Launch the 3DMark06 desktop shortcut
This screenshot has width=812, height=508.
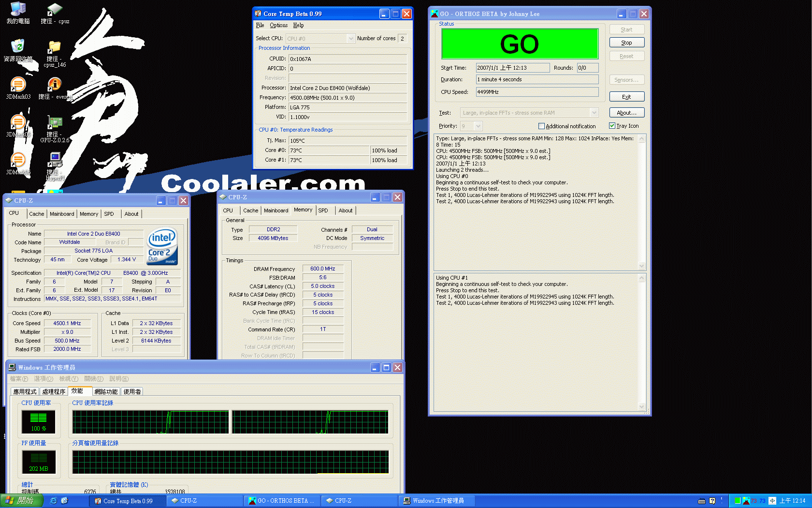18,164
